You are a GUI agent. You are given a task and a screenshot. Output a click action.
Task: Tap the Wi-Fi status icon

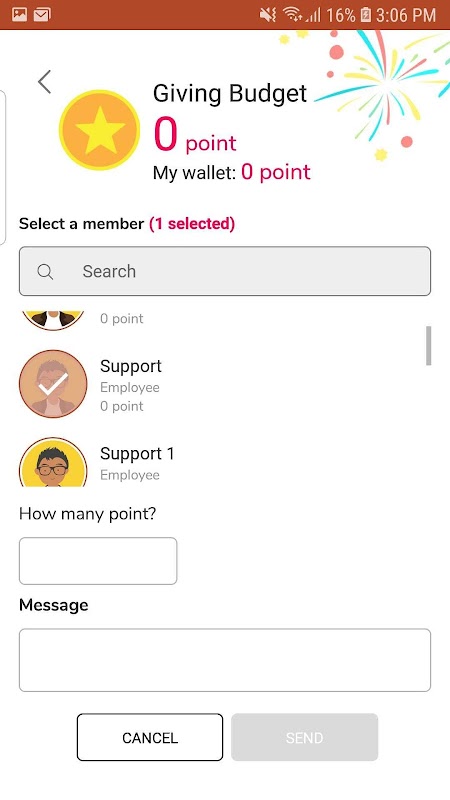point(293,15)
